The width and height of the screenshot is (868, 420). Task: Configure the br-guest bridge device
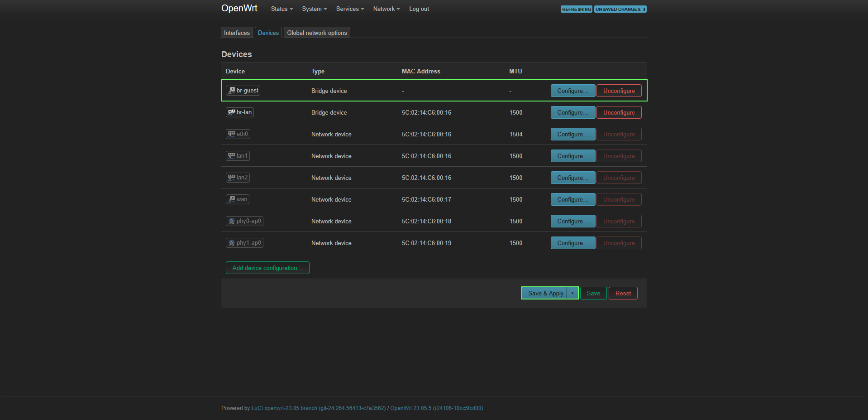(x=573, y=91)
